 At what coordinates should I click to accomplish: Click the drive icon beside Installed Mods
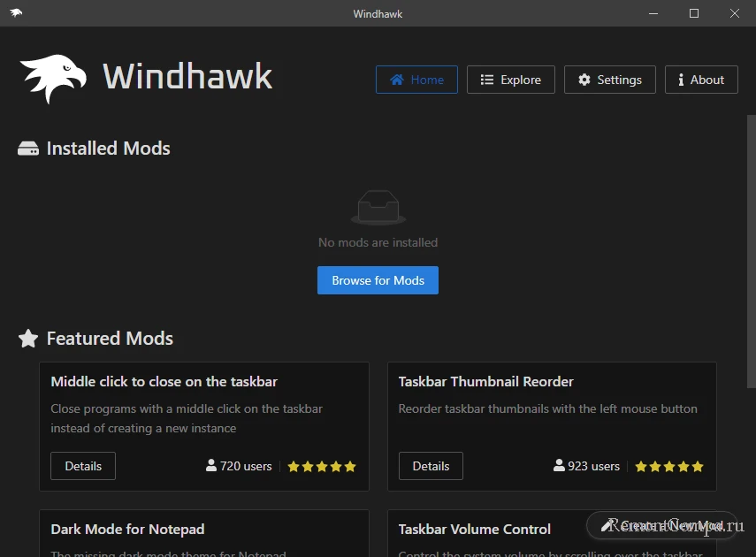point(28,149)
